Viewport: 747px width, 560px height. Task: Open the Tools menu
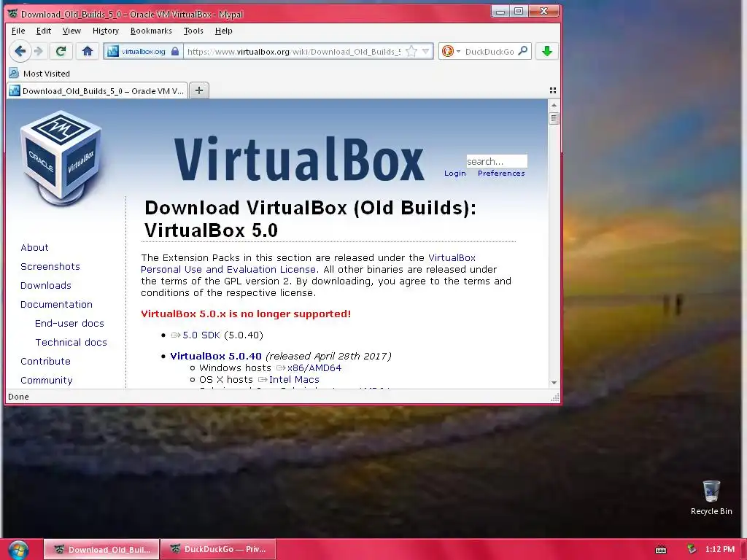point(193,31)
